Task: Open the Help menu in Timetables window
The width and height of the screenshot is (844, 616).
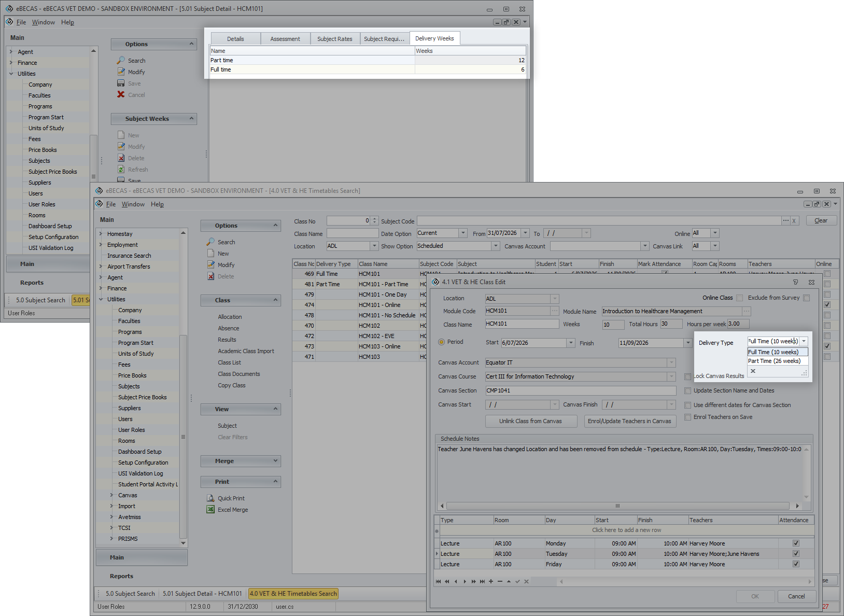Action: coord(157,204)
